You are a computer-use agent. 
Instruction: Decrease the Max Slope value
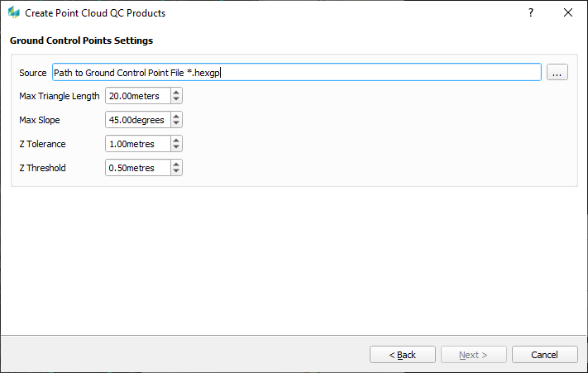pos(175,124)
